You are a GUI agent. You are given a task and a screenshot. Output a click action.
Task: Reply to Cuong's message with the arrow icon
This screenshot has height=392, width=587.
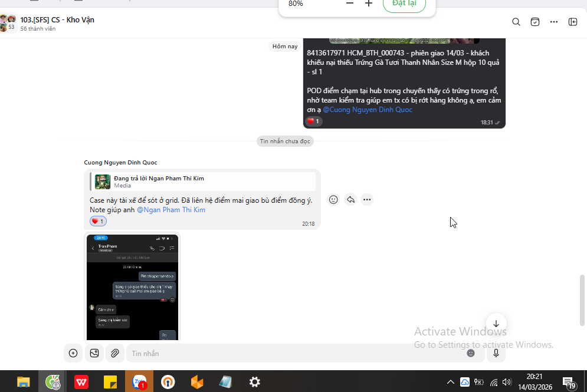(350, 200)
